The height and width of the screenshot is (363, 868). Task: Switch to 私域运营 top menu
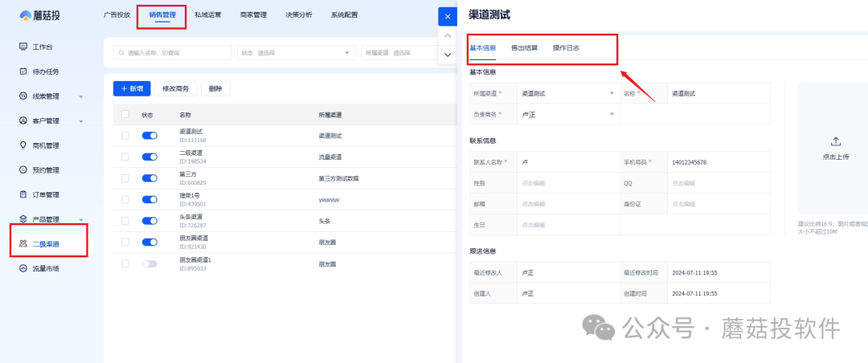(207, 15)
